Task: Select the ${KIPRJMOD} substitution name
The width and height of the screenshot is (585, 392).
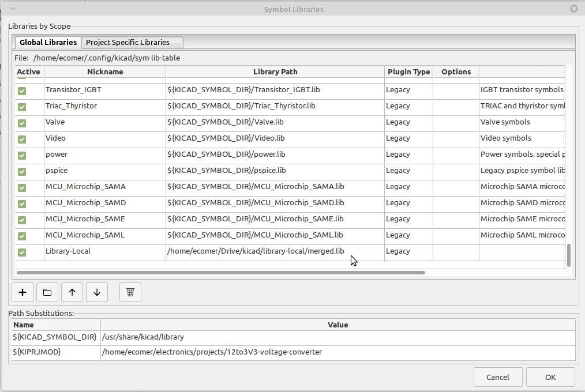Action: coord(56,353)
